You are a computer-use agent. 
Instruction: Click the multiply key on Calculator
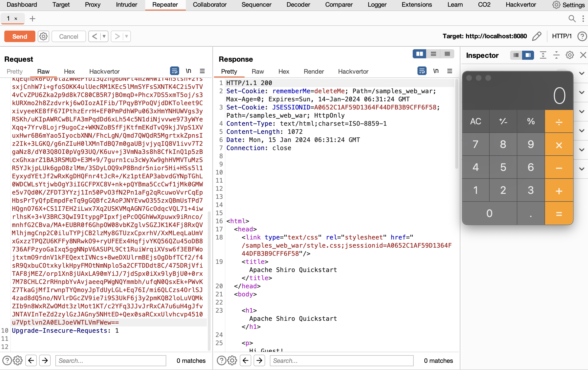coord(559,144)
